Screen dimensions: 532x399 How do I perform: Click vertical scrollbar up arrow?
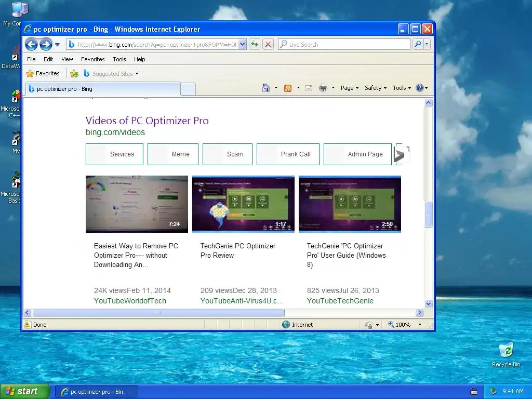point(428,103)
